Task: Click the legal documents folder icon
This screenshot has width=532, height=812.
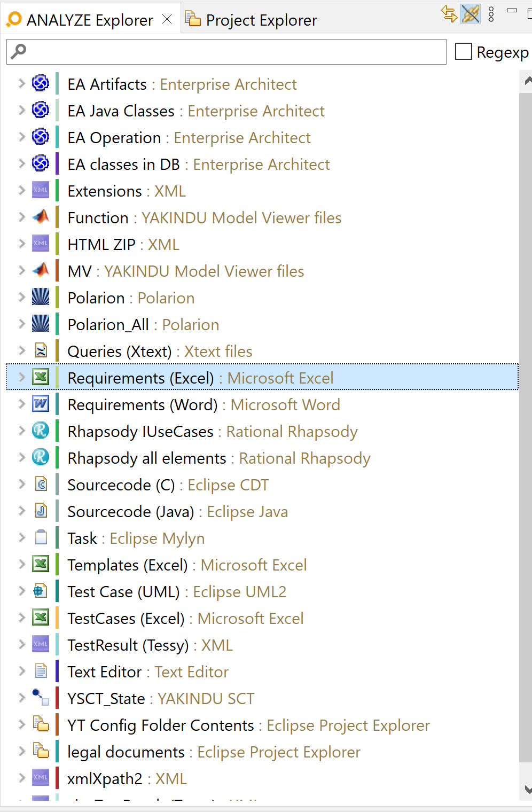Action: pyautogui.click(x=41, y=751)
